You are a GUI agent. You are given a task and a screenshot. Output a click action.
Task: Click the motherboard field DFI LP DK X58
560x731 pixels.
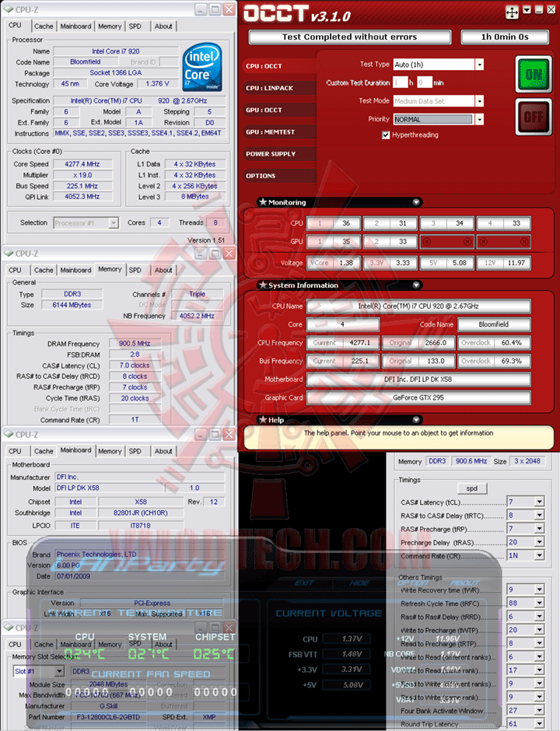(418, 379)
